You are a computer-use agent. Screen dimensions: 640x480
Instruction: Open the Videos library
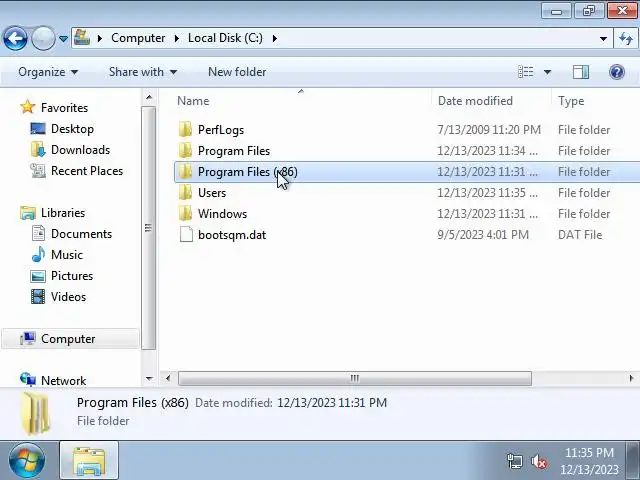pyautogui.click(x=68, y=297)
